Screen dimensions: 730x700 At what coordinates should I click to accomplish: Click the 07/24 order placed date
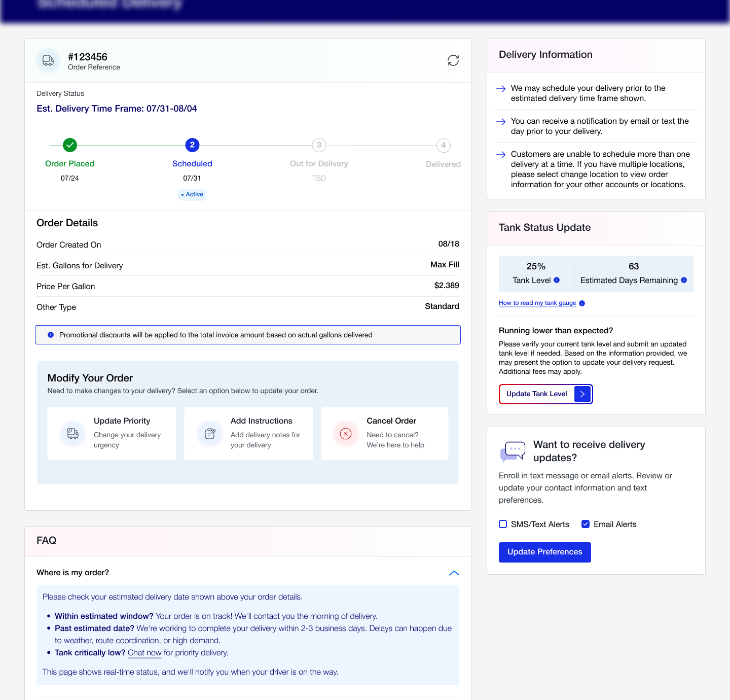(70, 178)
